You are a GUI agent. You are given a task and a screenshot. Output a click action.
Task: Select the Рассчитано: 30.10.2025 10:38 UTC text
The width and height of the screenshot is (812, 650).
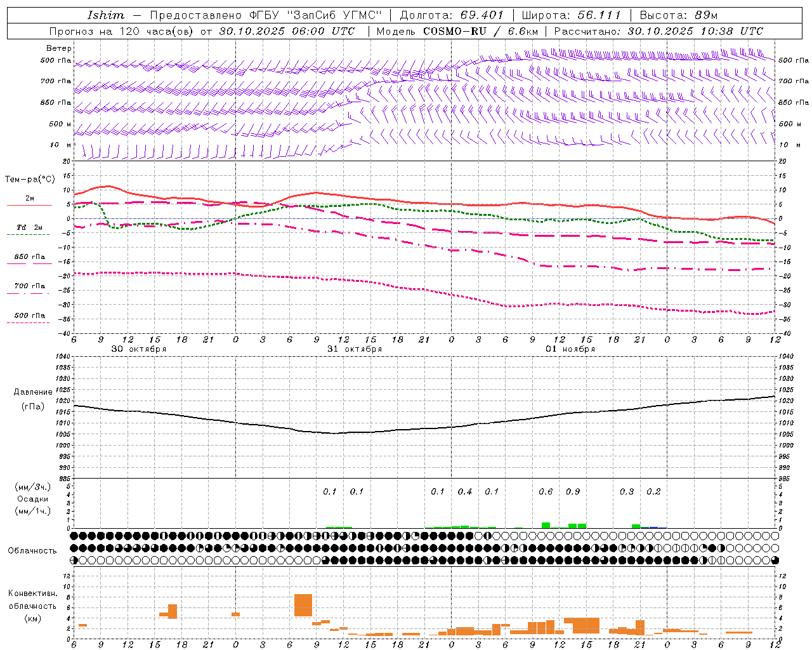pos(658,31)
